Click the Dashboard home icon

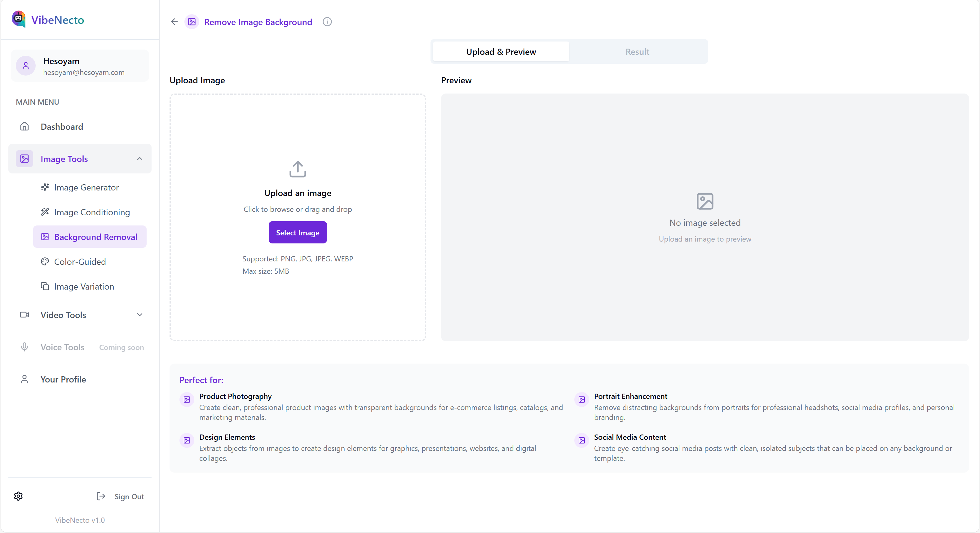point(24,127)
